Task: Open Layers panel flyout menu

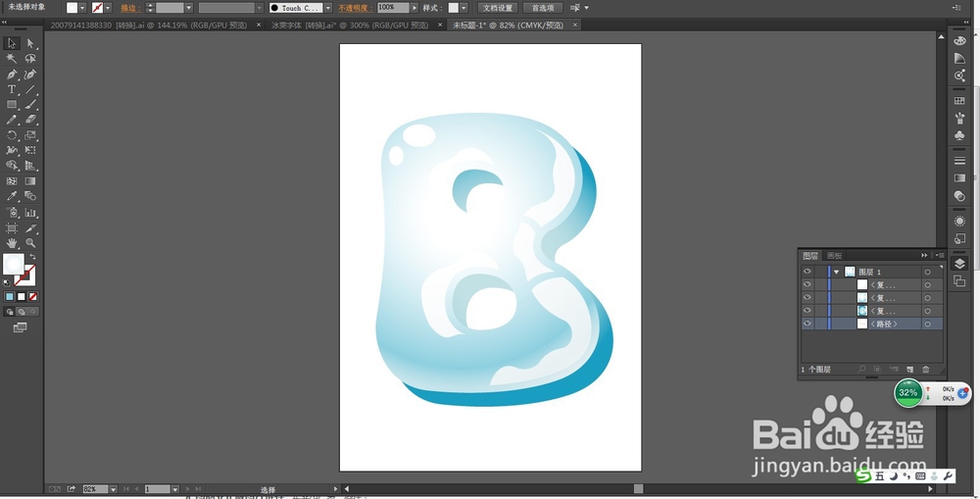Action: pos(940,255)
